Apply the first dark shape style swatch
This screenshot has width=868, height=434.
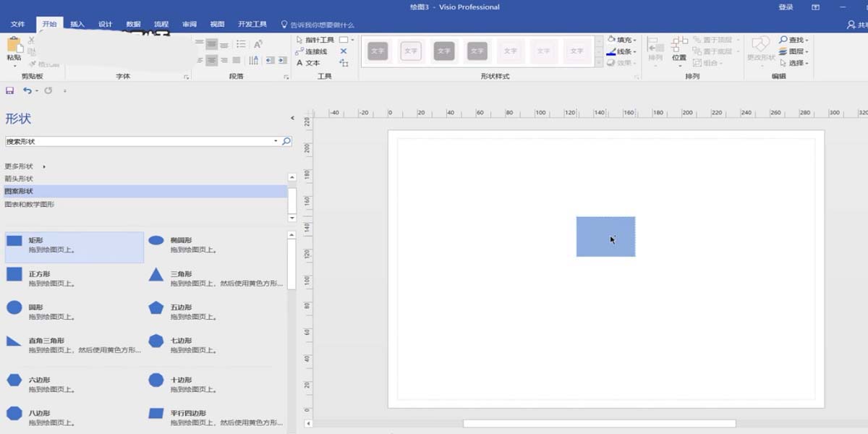(377, 51)
